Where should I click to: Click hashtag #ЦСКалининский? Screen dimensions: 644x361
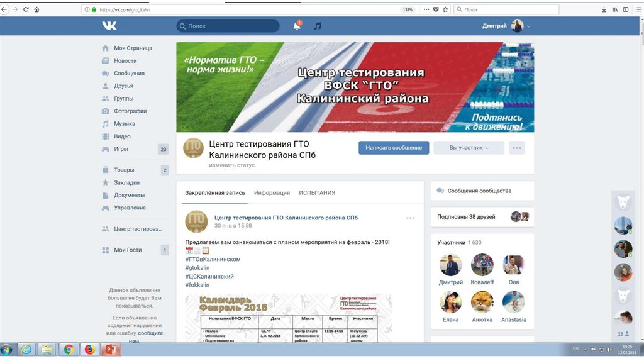pos(209,277)
